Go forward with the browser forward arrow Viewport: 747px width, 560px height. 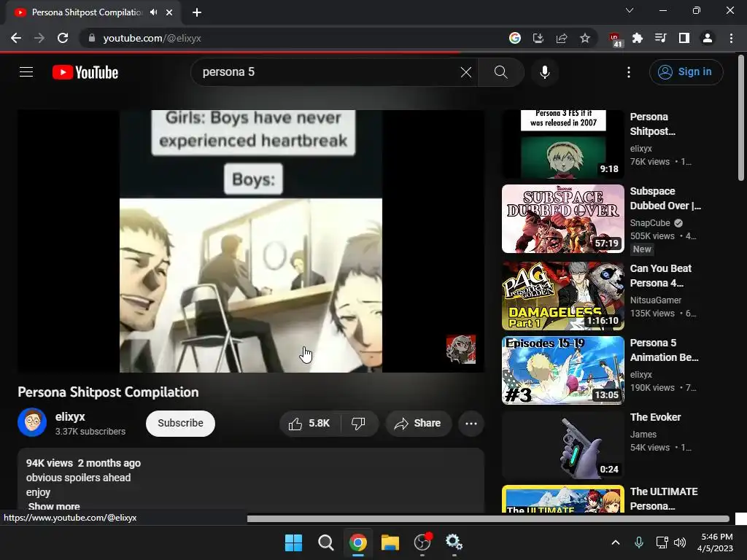(39, 38)
